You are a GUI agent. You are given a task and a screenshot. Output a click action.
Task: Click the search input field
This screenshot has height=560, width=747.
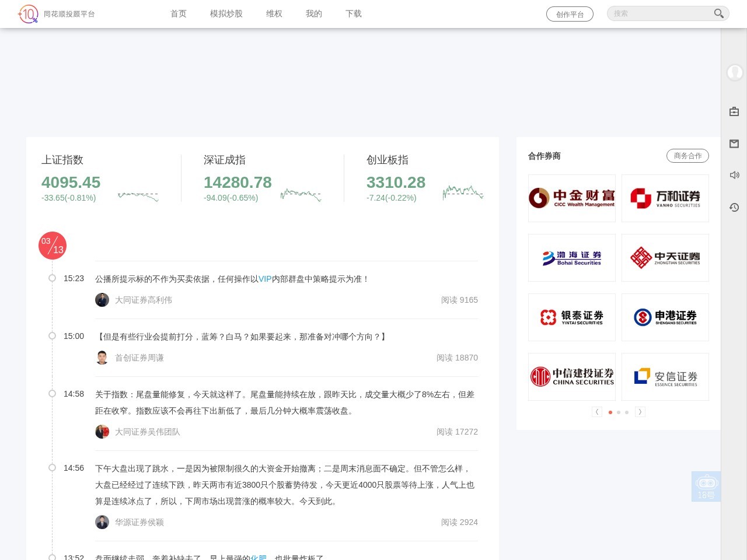pos(659,13)
